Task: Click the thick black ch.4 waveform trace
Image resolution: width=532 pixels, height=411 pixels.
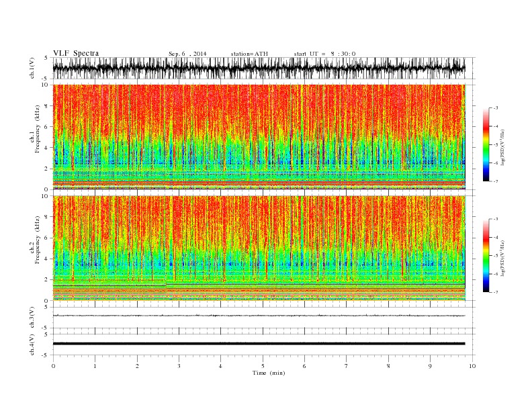Action: click(259, 344)
